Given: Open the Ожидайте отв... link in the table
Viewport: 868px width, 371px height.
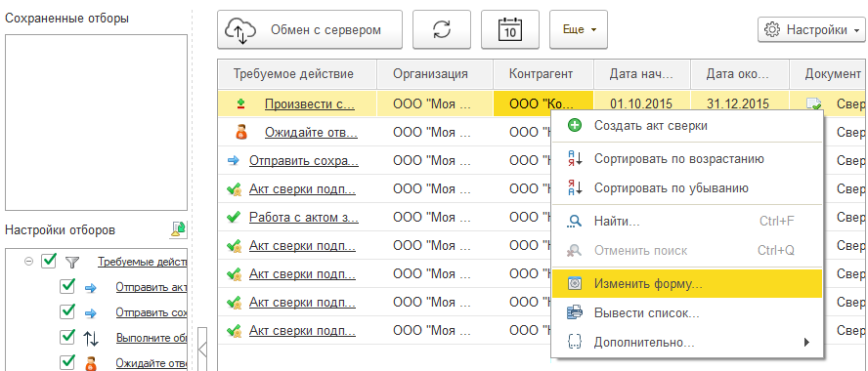Looking at the screenshot, I should point(311,132).
